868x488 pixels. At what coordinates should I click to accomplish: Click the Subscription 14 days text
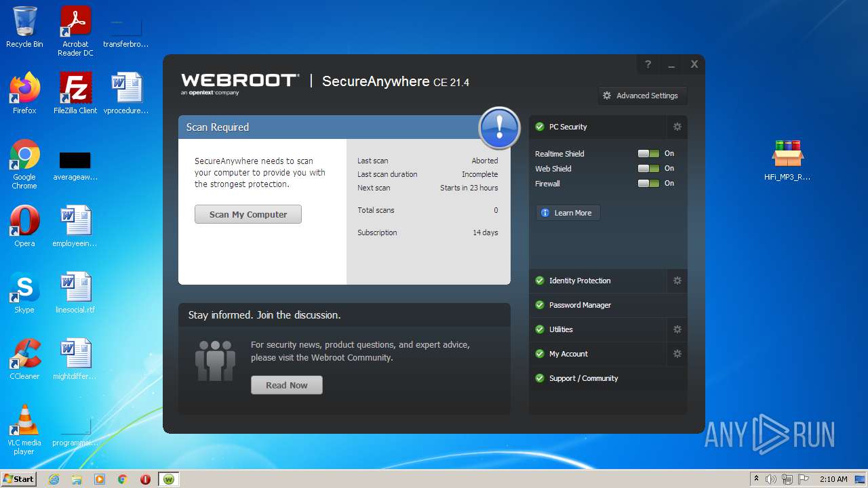428,232
